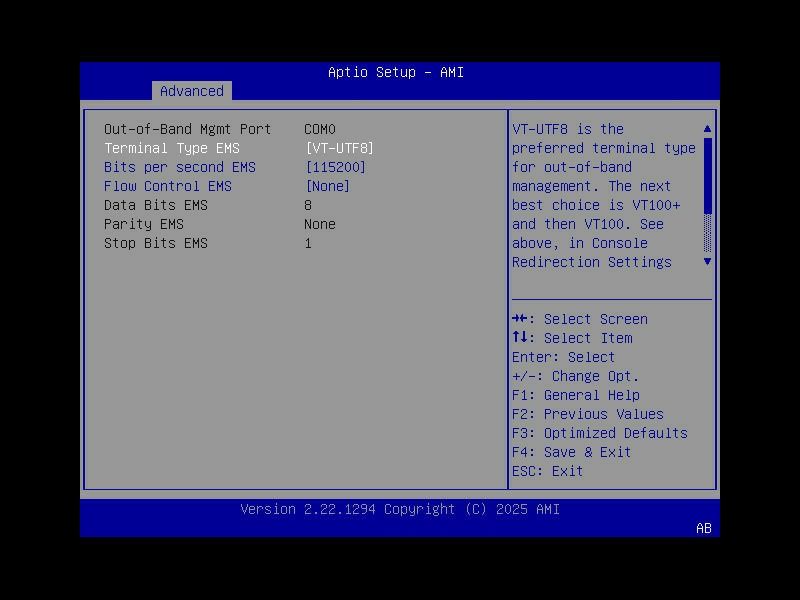The image size is (800, 600).
Task: Click the F1 General Help hint
Action: point(580,395)
